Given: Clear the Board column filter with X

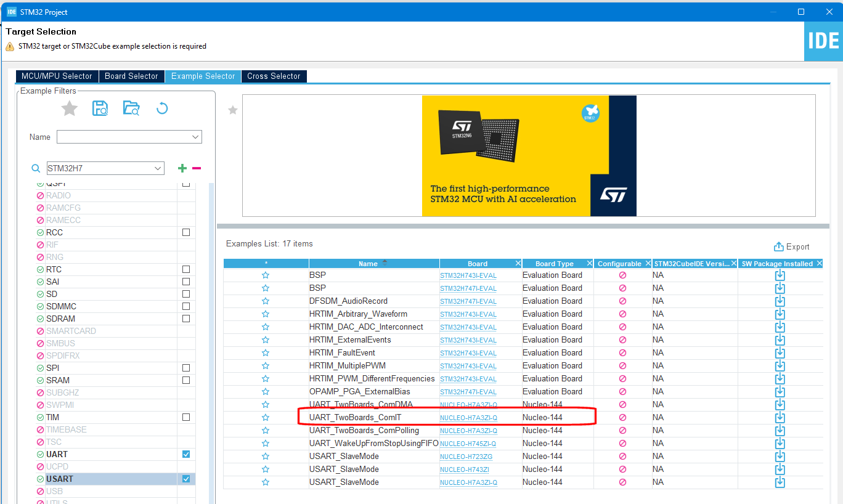Looking at the screenshot, I should tap(518, 263).
